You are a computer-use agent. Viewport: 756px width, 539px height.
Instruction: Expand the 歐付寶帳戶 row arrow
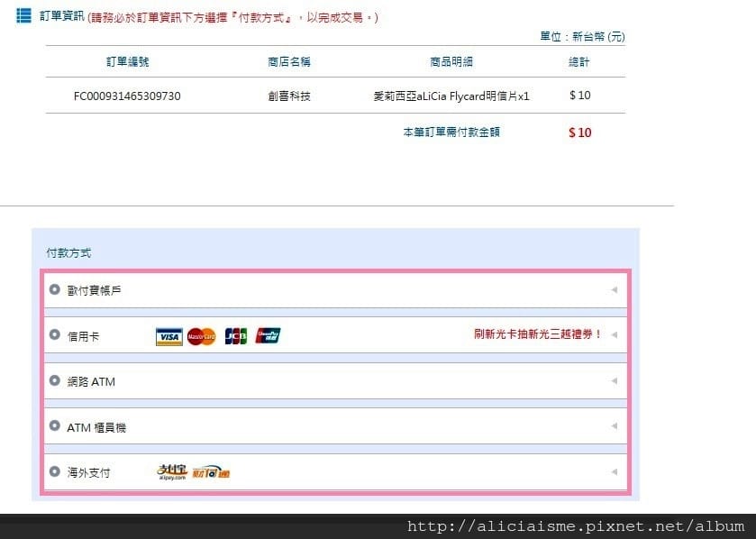coord(615,289)
